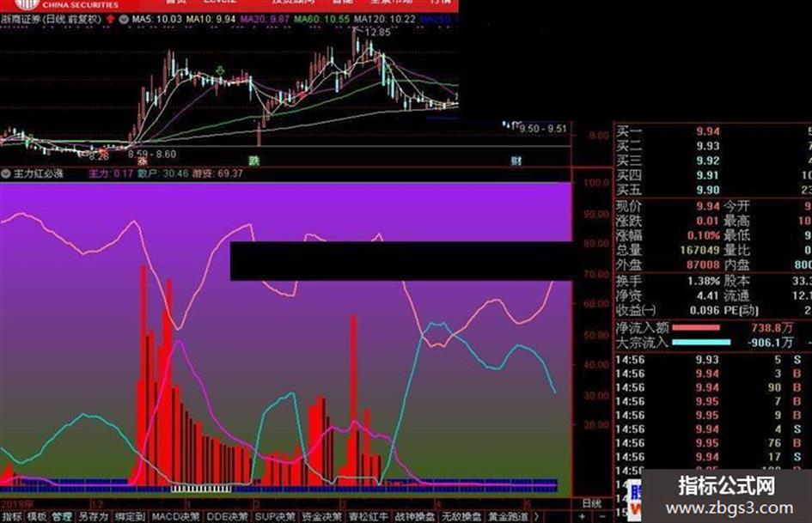Image resolution: width=812 pixels, height=523 pixels.
Task: Click the 大宗流入 value -906.1万
Action: tap(770, 343)
